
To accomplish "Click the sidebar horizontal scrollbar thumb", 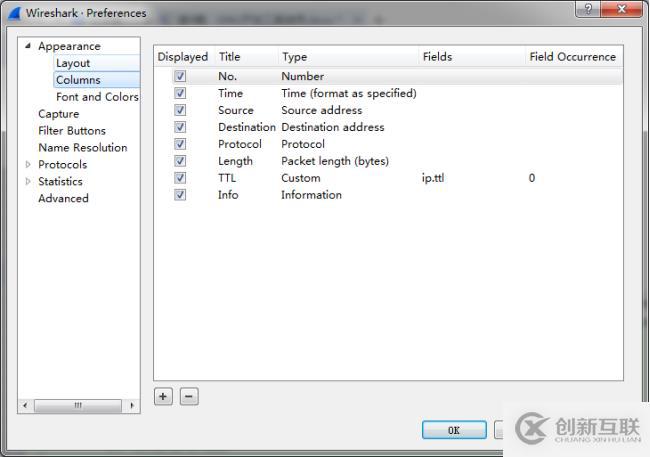I will (x=78, y=405).
